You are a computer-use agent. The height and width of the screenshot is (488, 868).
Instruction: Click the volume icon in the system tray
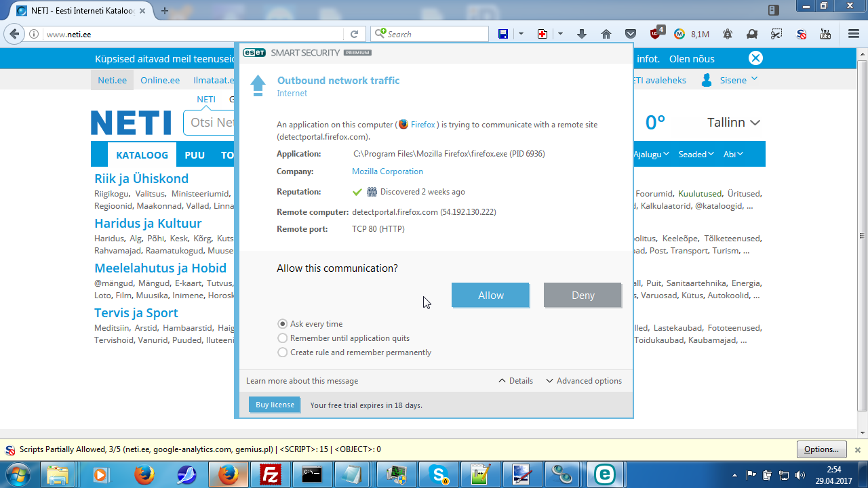click(800, 475)
